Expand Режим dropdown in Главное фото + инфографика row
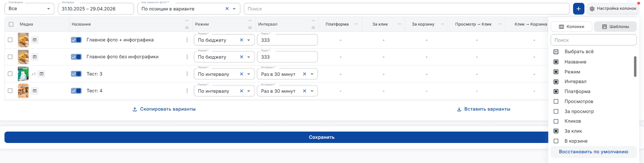This screenshot has height=163, width=644. click(x=249, y=40)
